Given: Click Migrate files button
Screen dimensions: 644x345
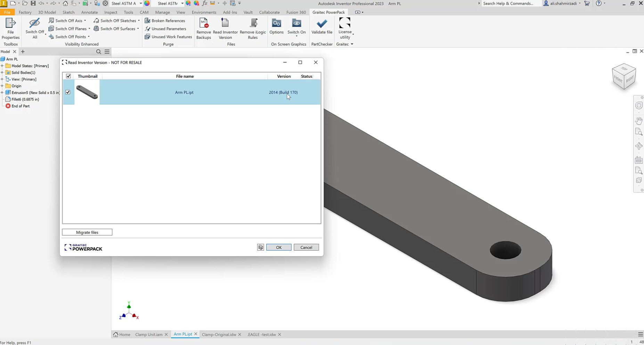Looking at the screenshot, I should coord(87,232).
